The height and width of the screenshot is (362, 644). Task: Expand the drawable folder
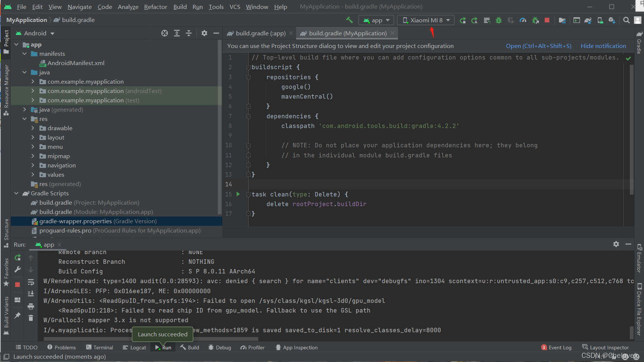point(33,128)
